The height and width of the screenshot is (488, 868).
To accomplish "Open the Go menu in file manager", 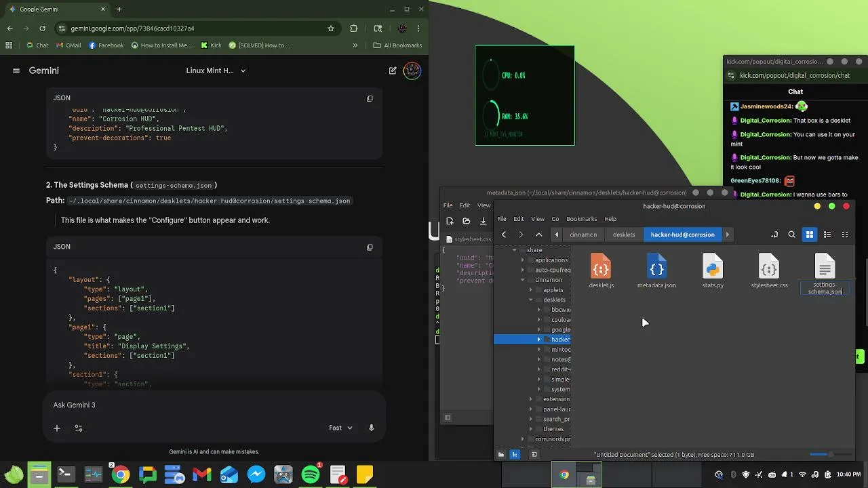I will (555, 219).
